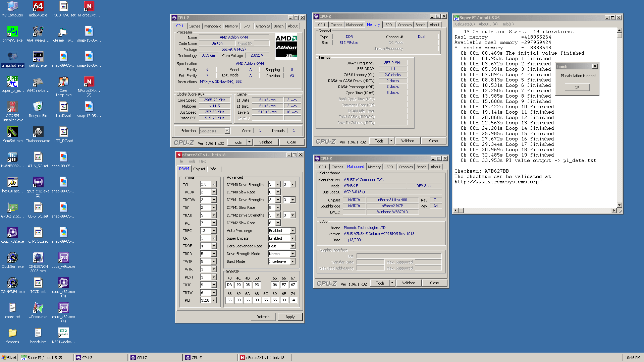
Task: Open the Tools menu in nForce2XT
Action: 191,161
